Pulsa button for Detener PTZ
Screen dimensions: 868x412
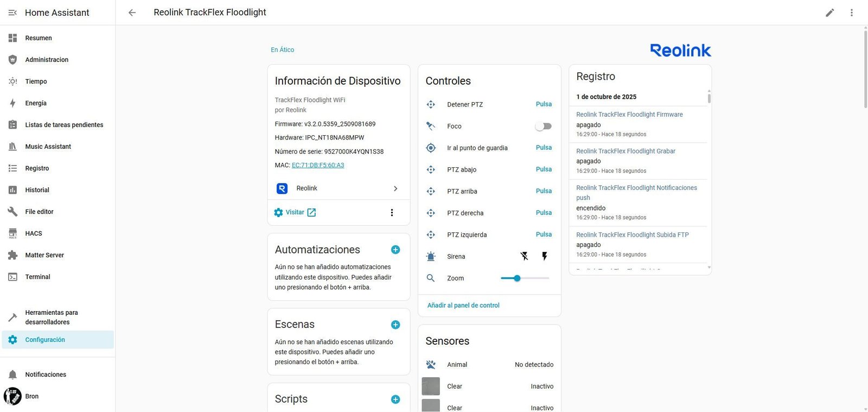coord(544,104)
